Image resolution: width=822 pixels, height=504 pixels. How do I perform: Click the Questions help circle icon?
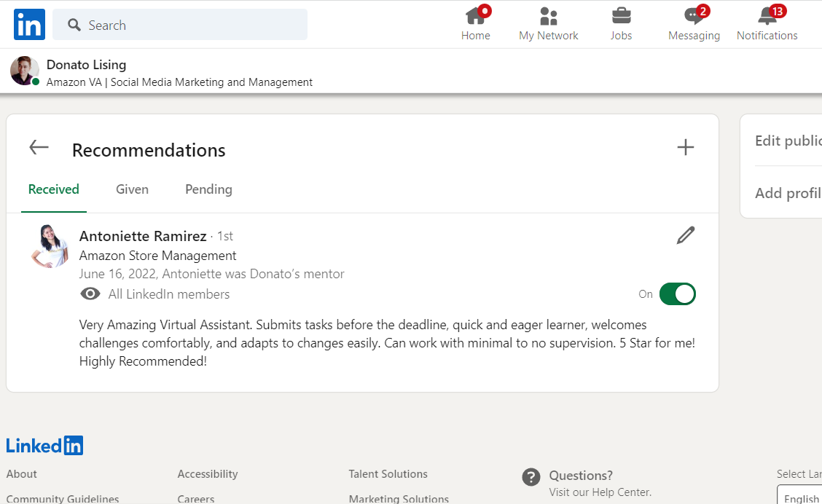[531, 477]
